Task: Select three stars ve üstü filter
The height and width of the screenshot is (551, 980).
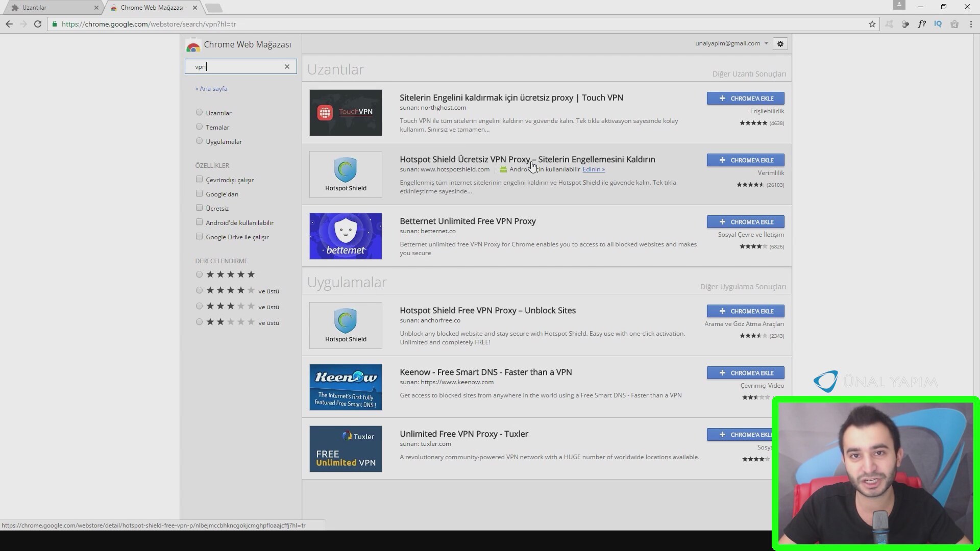Action: [x=199, y=306]
